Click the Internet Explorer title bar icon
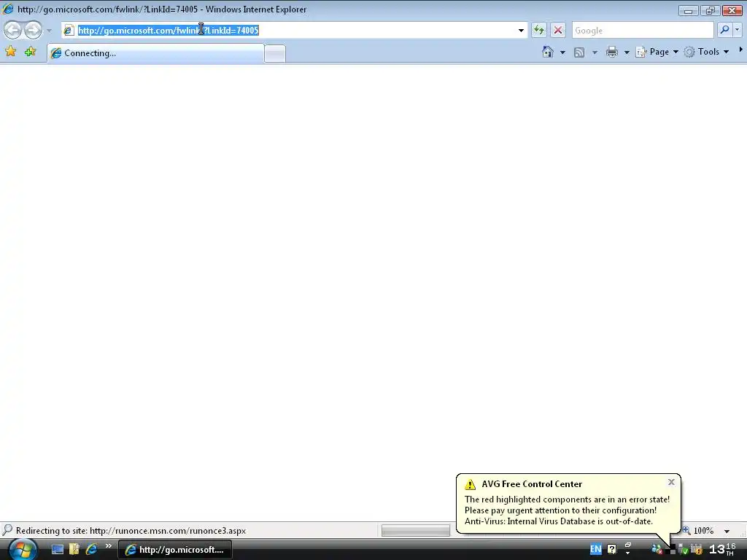The height and width of the screenshot is (560, 747). click(x=7, y=9)
